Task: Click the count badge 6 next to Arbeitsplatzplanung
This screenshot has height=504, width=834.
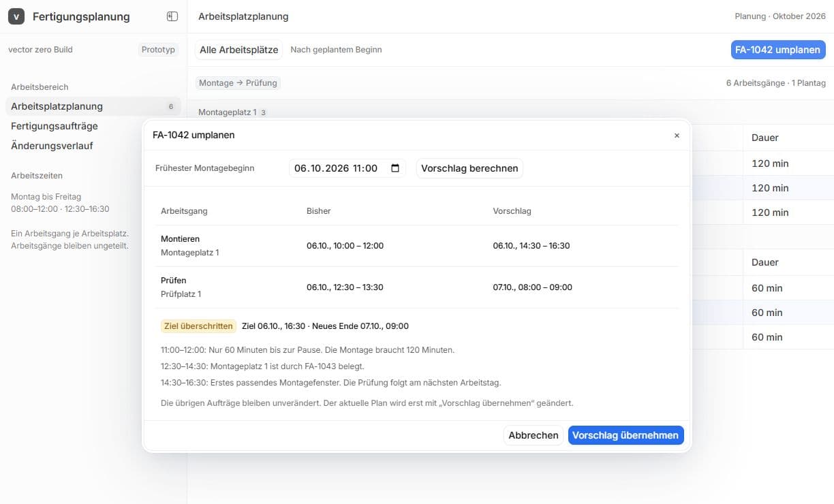Action: 171,106
